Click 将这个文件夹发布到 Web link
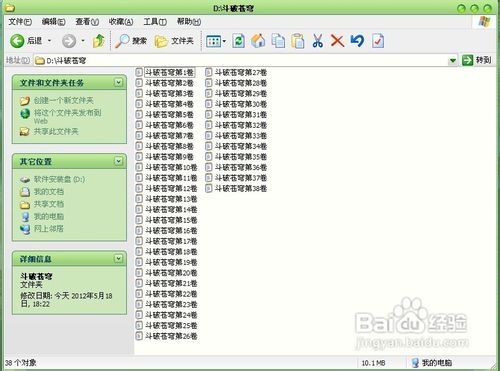500x371 pixels. (x=68, y=117)
